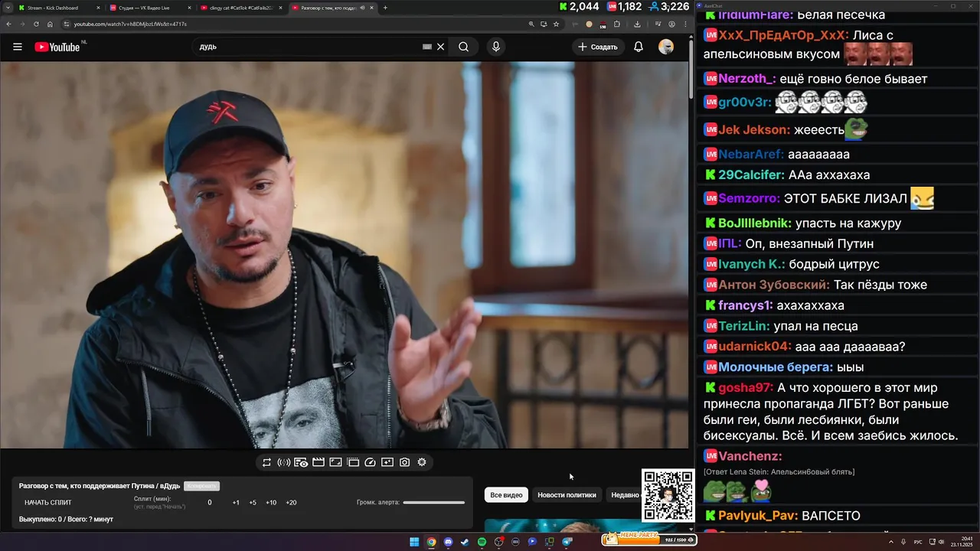
Task: Click Semzorro username in AxelChat
Action: [749, 198]
